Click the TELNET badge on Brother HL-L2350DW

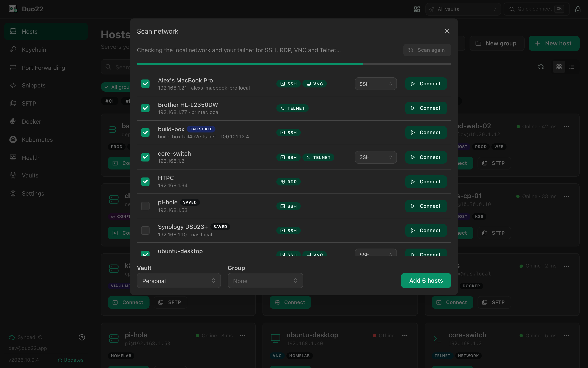coord(293,108)
